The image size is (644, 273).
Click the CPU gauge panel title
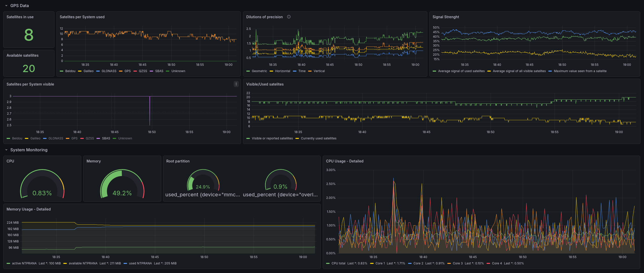click(10, 161)
